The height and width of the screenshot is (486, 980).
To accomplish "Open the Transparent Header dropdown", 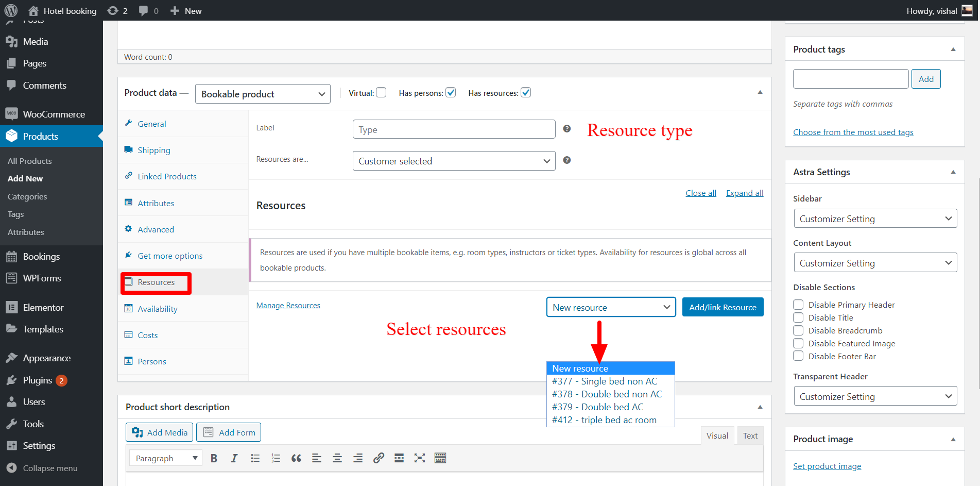I will pos(875,396).
